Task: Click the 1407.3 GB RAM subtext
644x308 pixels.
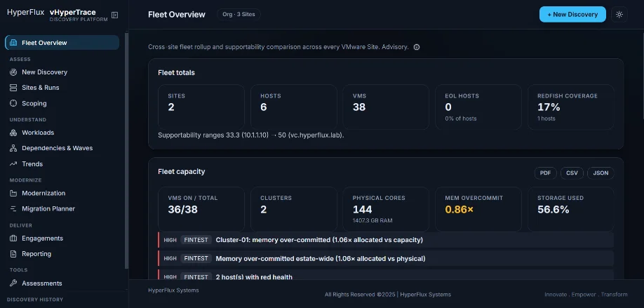Action: click(x=372, y=220)
